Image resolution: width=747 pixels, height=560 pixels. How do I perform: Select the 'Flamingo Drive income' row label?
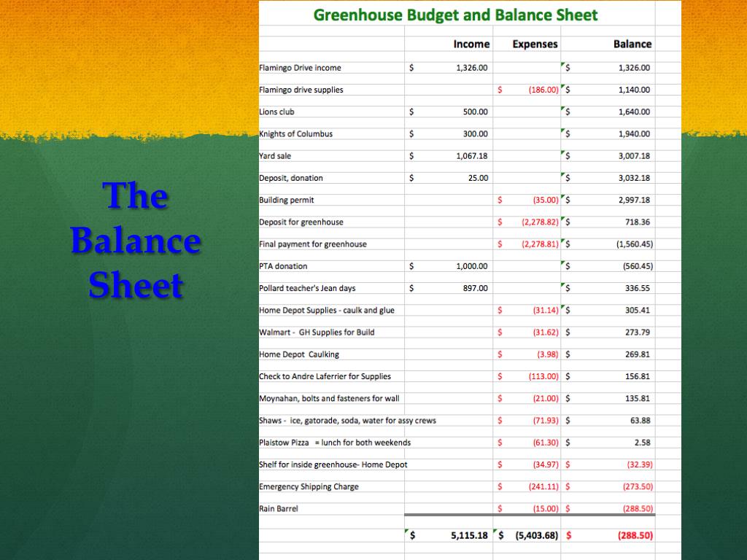(300, 68)
